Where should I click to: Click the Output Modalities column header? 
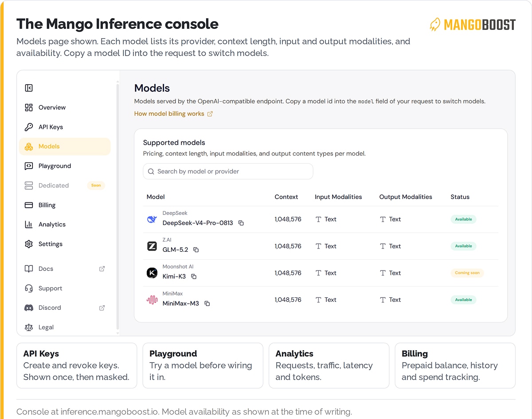(x=406, y=197)
